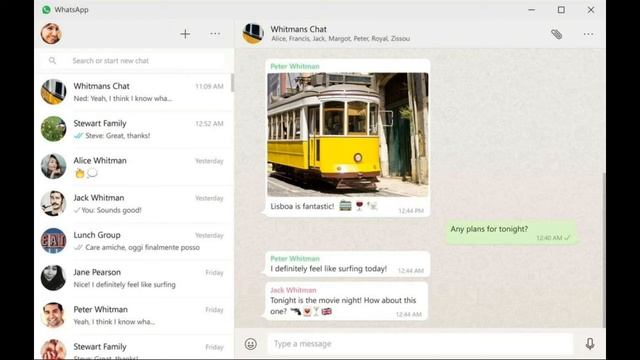
Task: Click Lunch Group's avatar image
Action: (53, 240)
